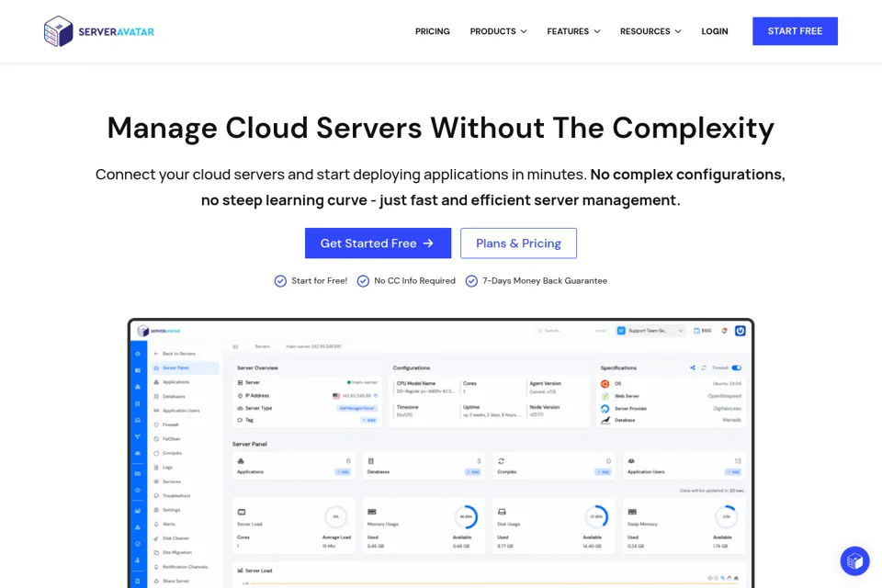This screenshot has width=882, height=588.
Task: Select Server Panel in the dashboard sidebar
Action: click(x=185, y=368)
